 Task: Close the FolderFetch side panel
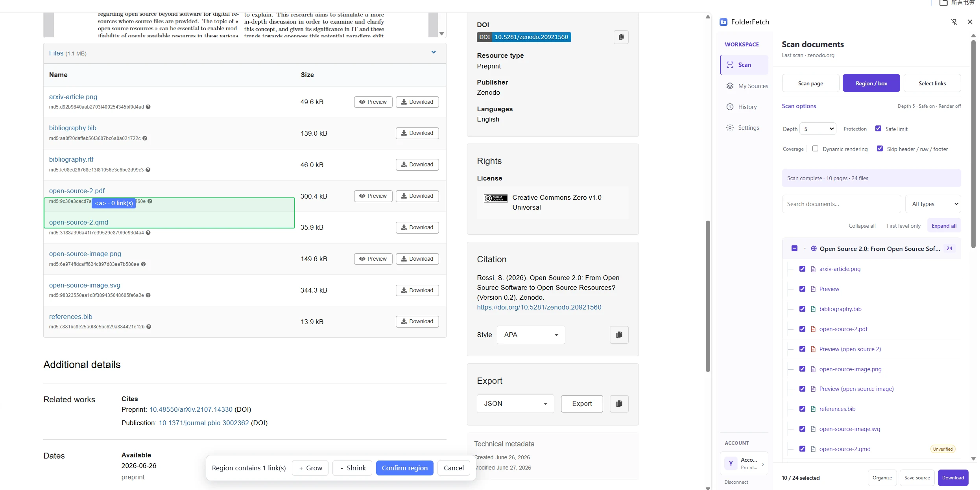point(970,22)
